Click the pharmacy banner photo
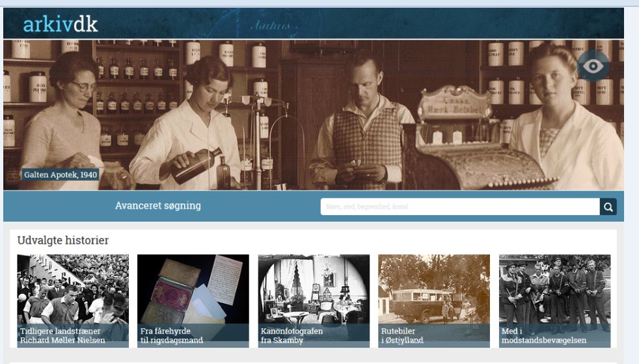 (x=314, y=115)
